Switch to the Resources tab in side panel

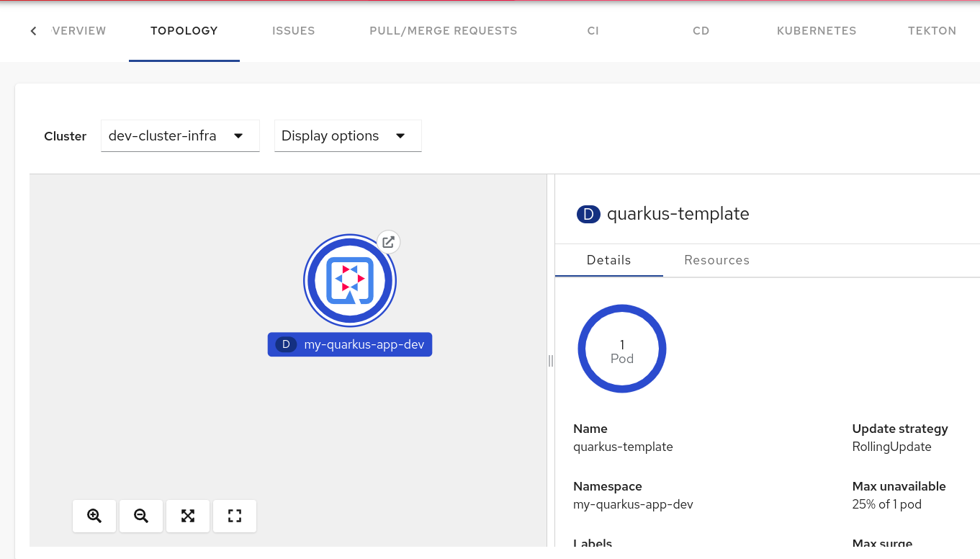tap(717, 260)
